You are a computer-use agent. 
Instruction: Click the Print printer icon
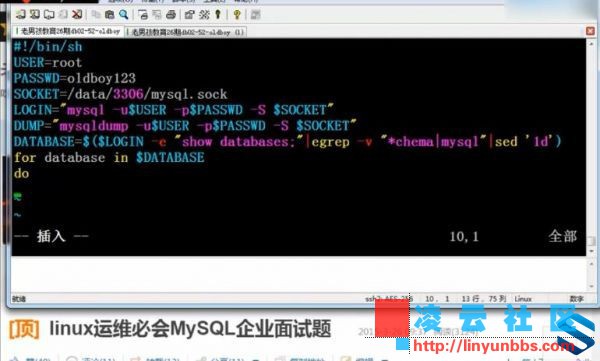pyautogui.click(x=171, y=15)
